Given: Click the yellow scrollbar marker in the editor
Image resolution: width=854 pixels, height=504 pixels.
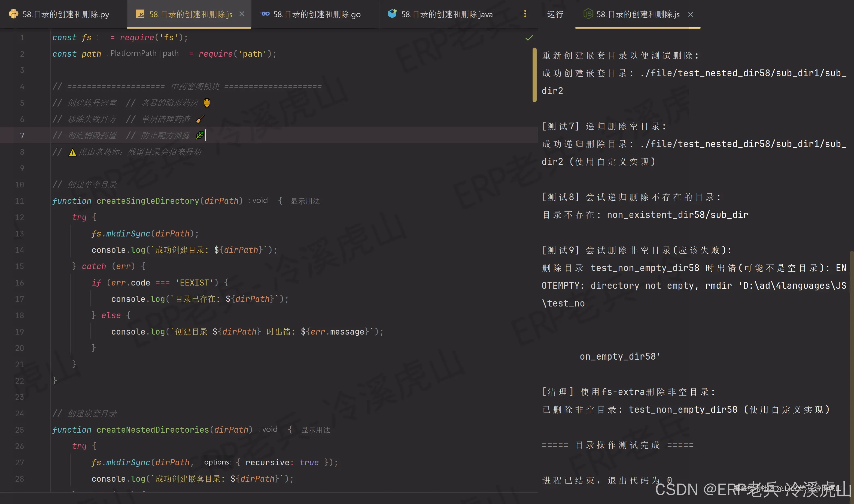Looking at the screenshot, I should [x=534, y=75].
